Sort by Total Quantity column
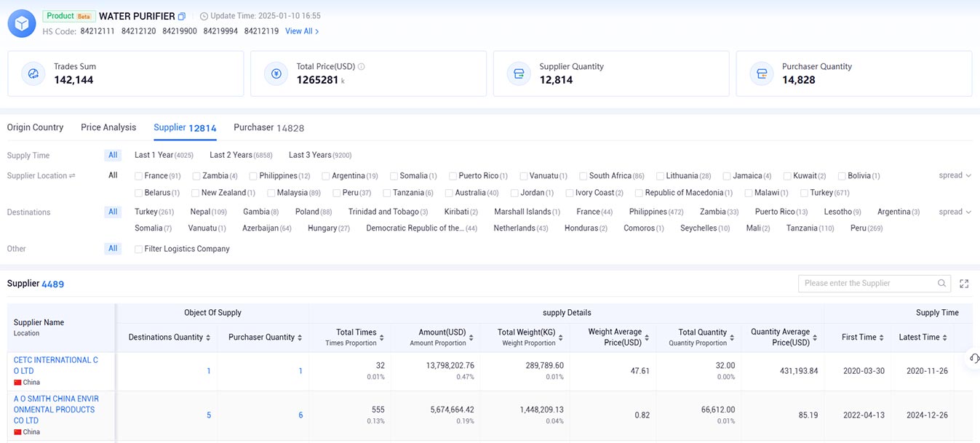The image size is (980, 443). (x=733, y=338)
